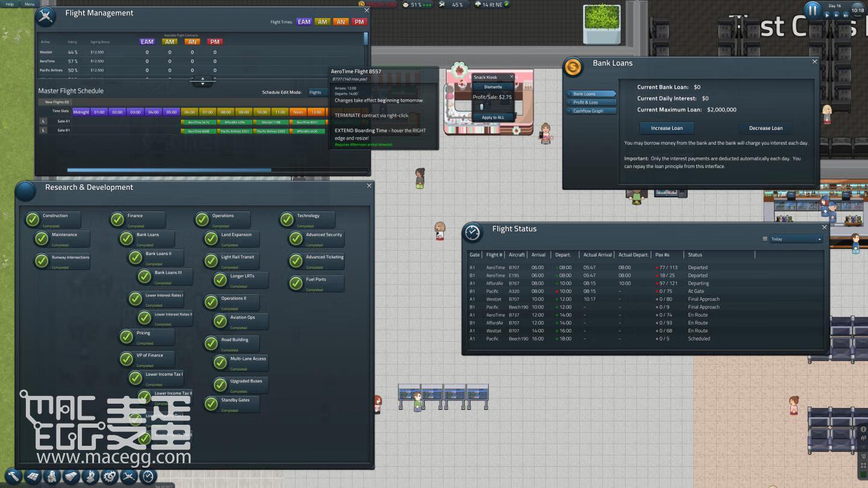The height and width of the screenshot is (488, 868).
Task: Toggle the AN flight times filter
Action: tap(341, 22)
